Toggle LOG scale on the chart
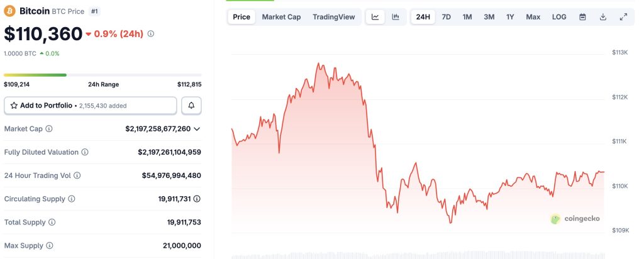 559,17
